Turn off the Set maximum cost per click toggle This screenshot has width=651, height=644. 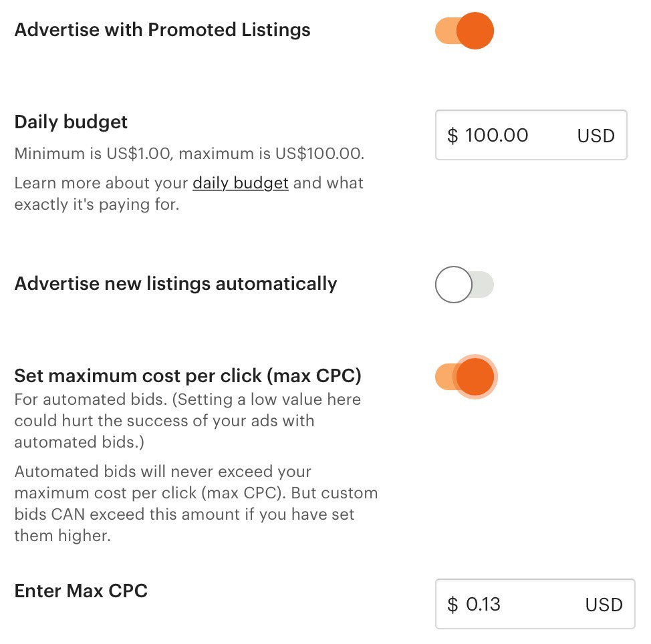(465, 377)
